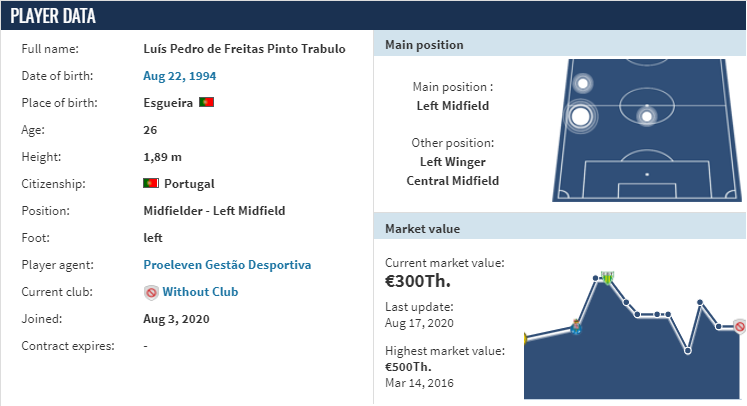
Task: Open the Proeleven Gestão Desportiva agent link
Action: (227, 265)
